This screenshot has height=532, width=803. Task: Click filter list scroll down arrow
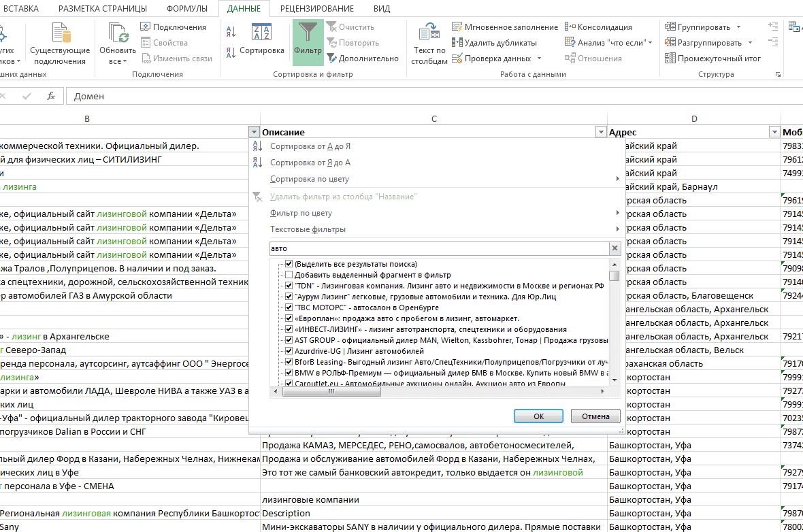(614, 380)
